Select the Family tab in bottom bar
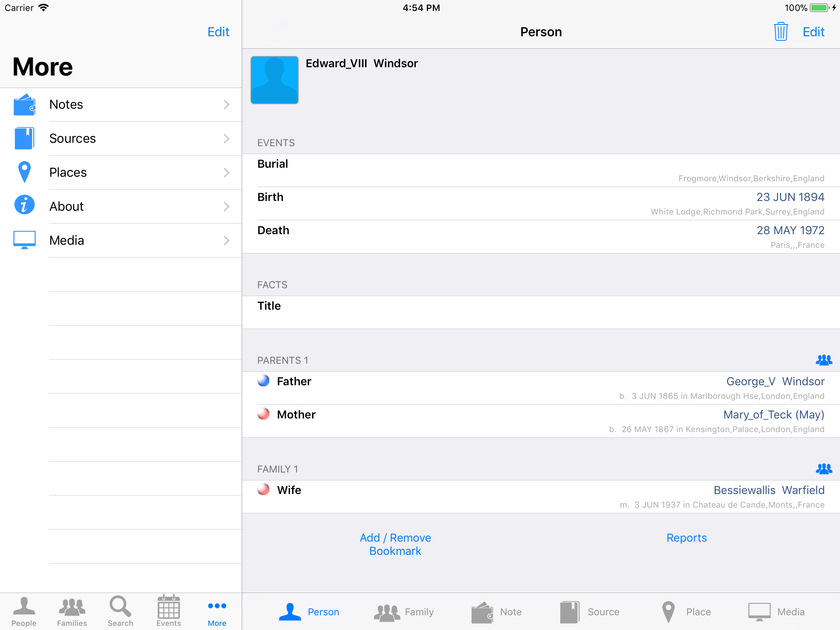The height and width of the screenshot is (630, 840). [x=404, y=612]
